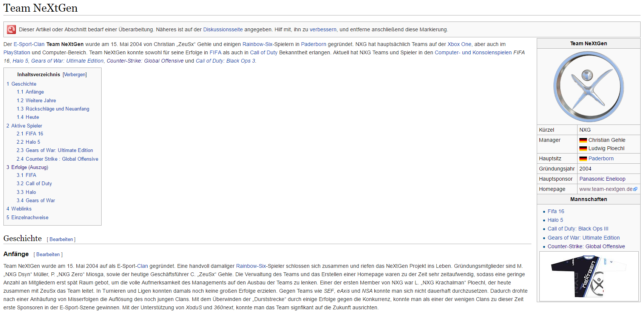Jump to contents entry 5 Einzelnachweise
The height and width of the screenshot is (318, 644).
(x=27, y=218)
